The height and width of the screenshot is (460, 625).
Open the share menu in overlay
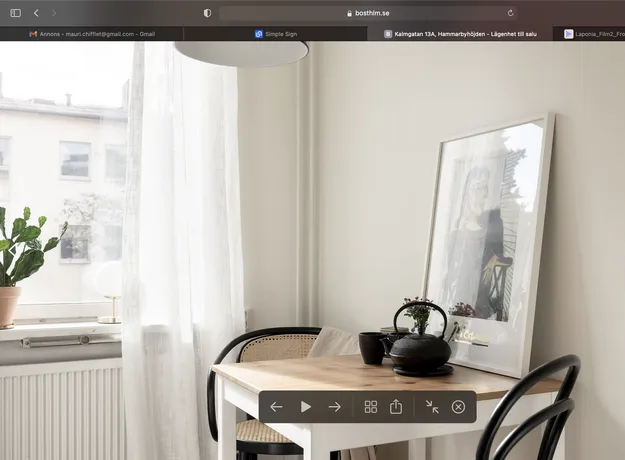(x=396, y=407)
